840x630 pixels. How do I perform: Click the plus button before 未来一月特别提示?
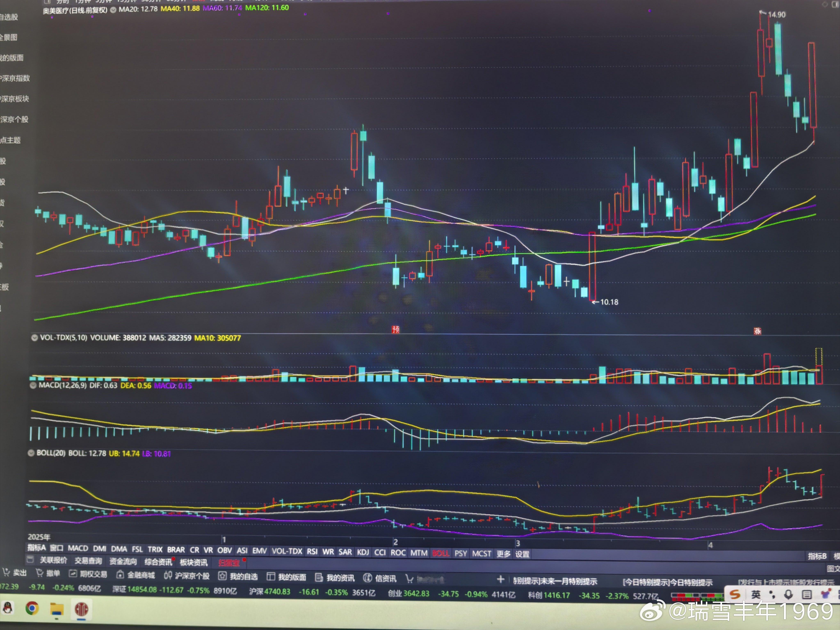click(501, 579)
